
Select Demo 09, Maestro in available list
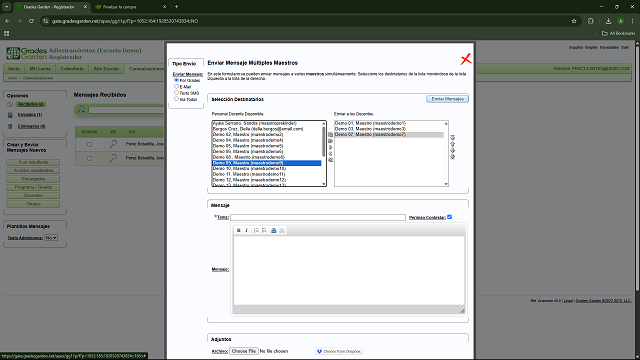coord(267,163)
